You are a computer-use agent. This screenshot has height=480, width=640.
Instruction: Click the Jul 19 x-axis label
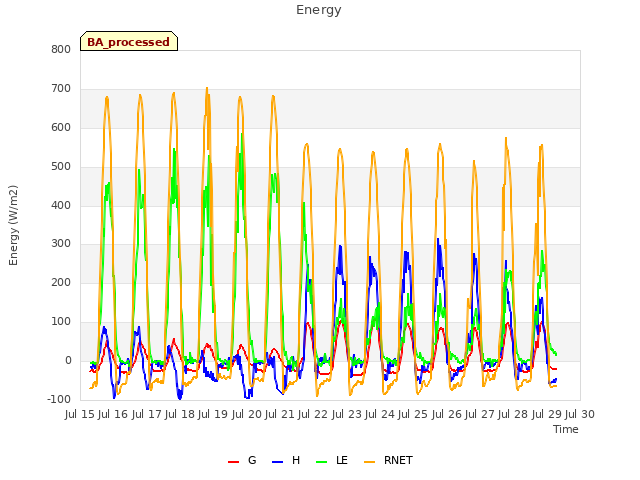(213, 414)
